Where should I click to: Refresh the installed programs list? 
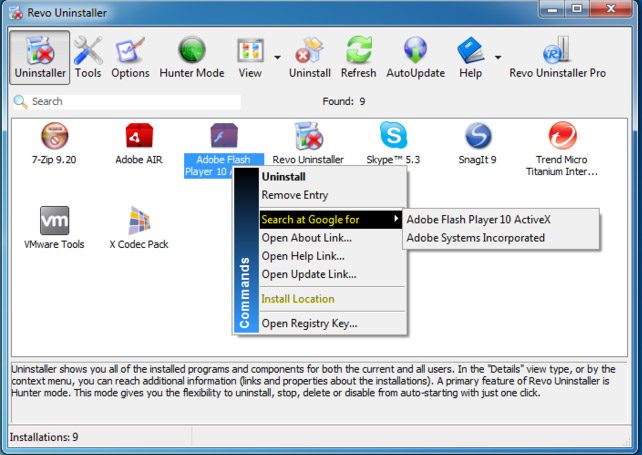[x=359, y=57]
